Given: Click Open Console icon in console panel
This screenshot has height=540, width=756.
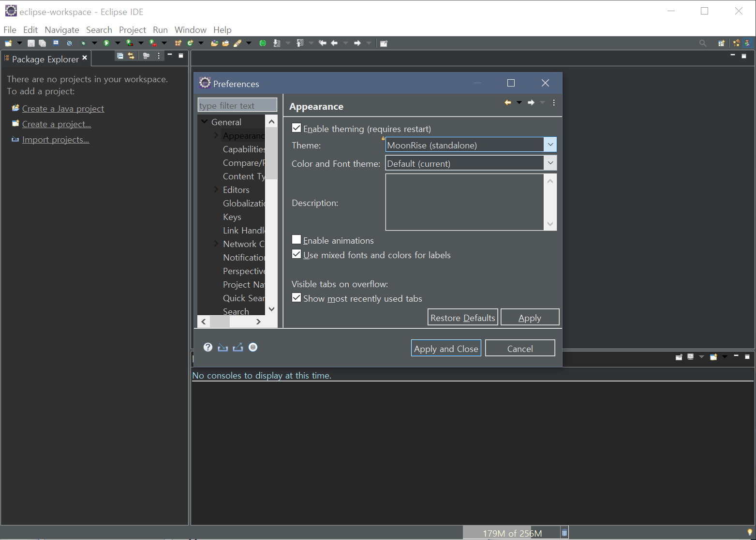Looking at the screenshot, I should coord(713,357).
